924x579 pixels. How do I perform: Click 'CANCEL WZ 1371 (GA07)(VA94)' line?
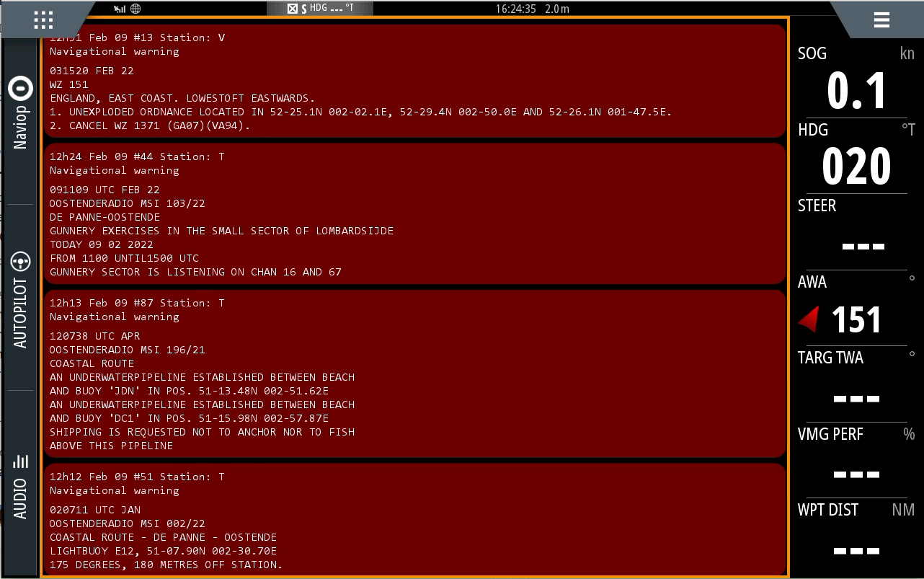[150, 125]
